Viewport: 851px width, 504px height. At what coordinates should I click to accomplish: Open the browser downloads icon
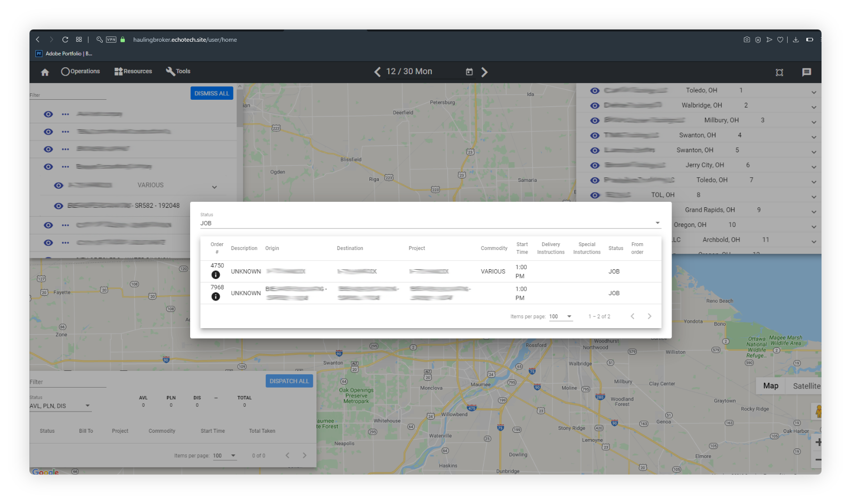coord(795,39)
